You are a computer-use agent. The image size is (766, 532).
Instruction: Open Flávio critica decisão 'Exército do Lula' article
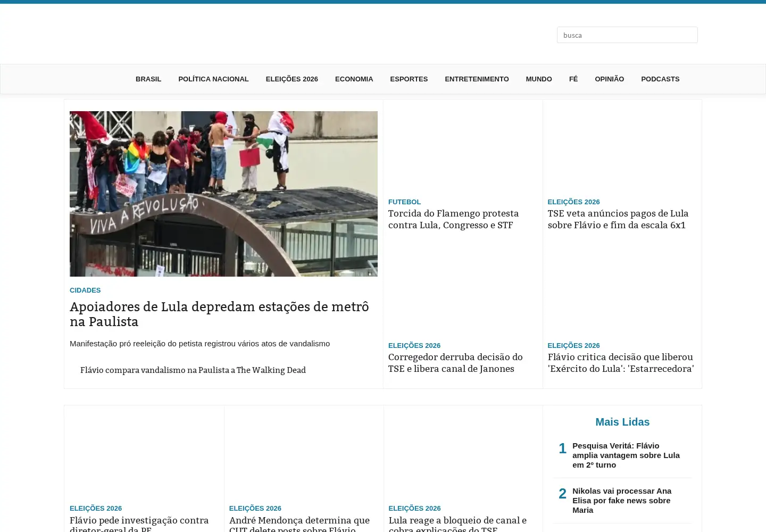coord(621,363)
